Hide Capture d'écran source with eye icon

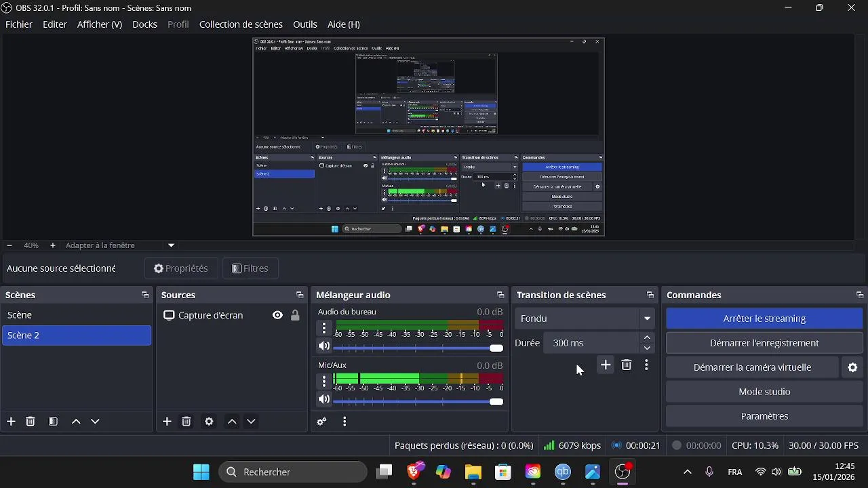pyautogui.click(x=277, y=315)
